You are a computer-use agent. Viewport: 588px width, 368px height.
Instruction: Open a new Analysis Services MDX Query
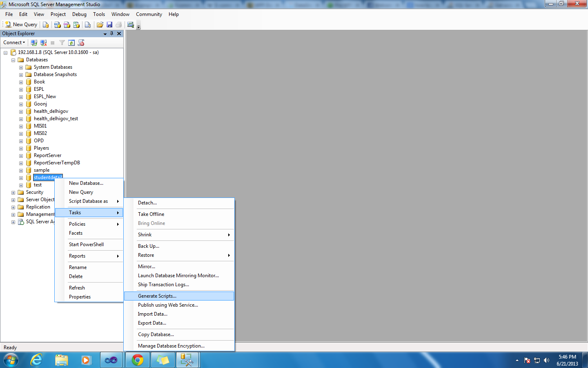tap(58, 25)
